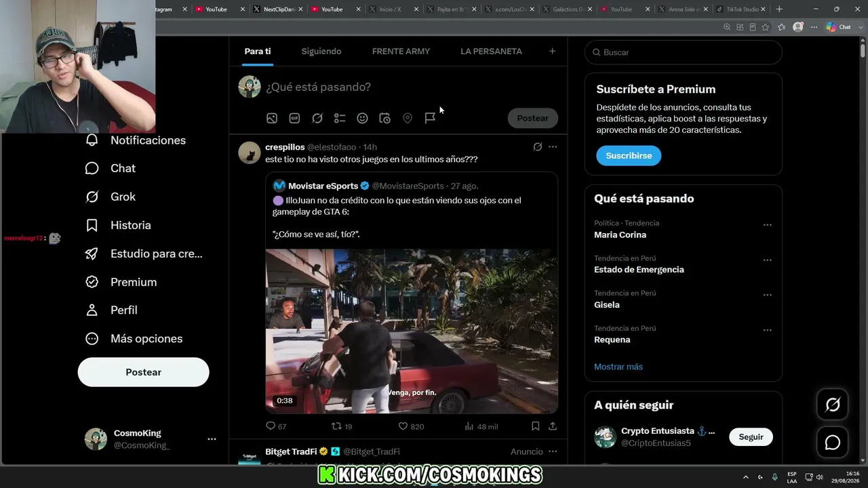Open more options for Maria Corina trend
868x488 pixels.
tap(767, 225)
